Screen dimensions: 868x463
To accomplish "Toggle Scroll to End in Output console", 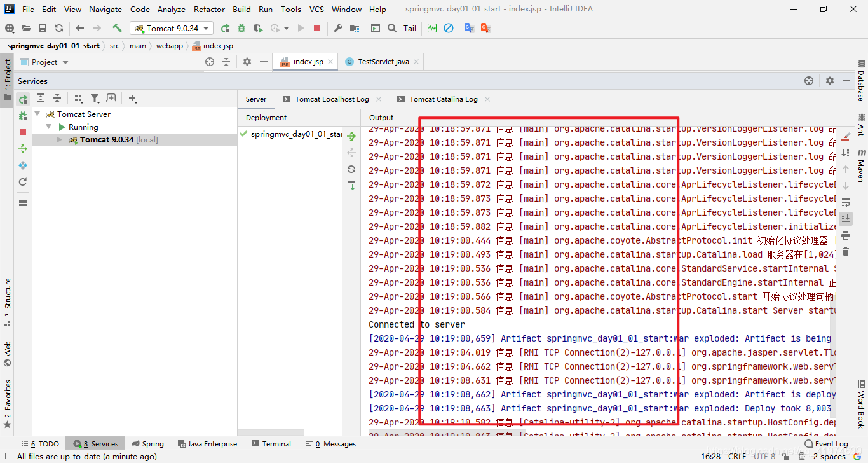I will (846, 219).
